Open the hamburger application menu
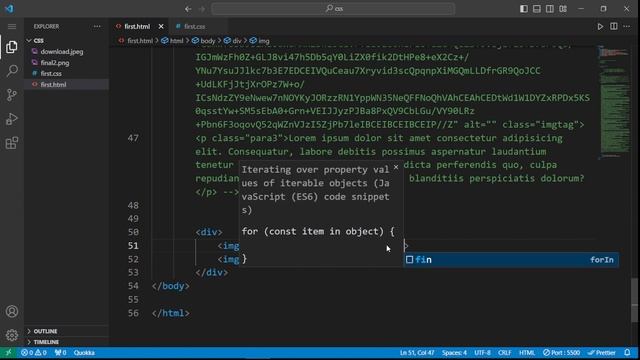The height and width of the screenshot is (360, 640). pyautogui.click(x=12, y=27)
